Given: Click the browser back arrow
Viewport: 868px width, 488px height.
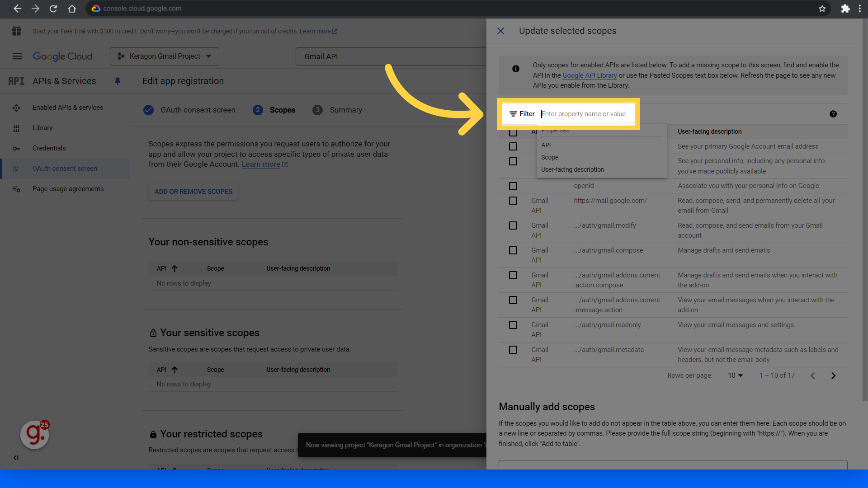Looking at the screenshot, I should [x=17, y=9].
